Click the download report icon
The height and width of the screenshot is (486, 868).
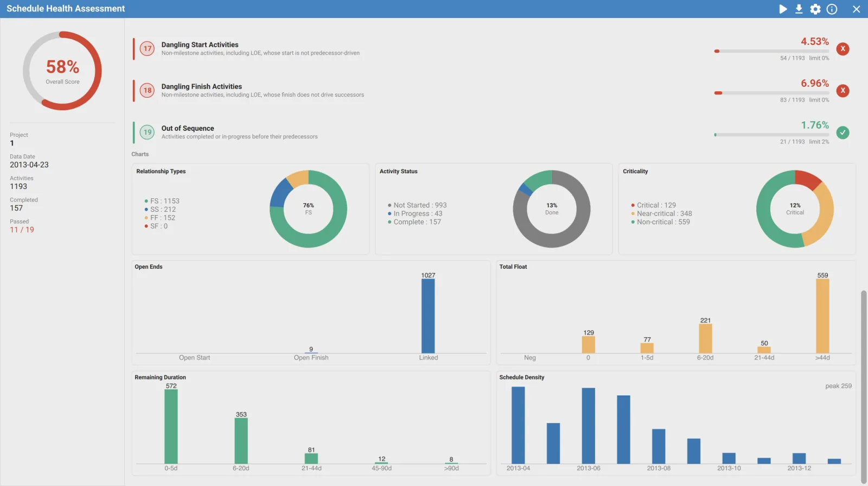coord(799,9)
